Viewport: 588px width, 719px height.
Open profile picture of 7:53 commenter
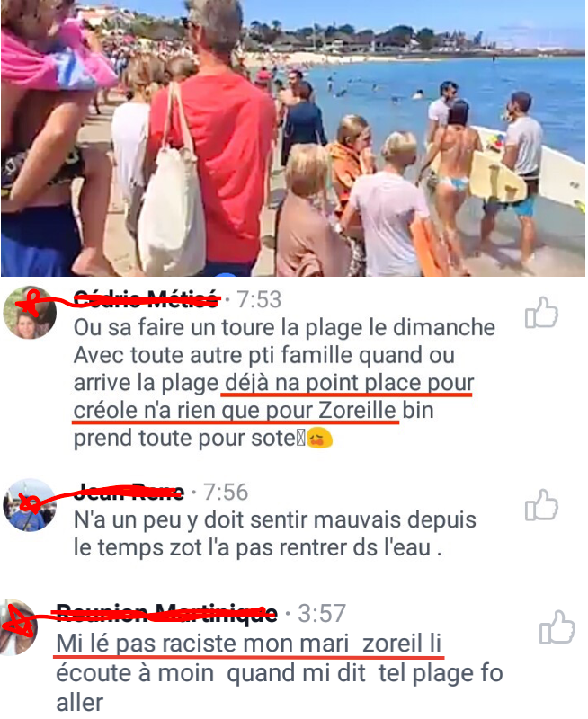click(x=30, y=313)
